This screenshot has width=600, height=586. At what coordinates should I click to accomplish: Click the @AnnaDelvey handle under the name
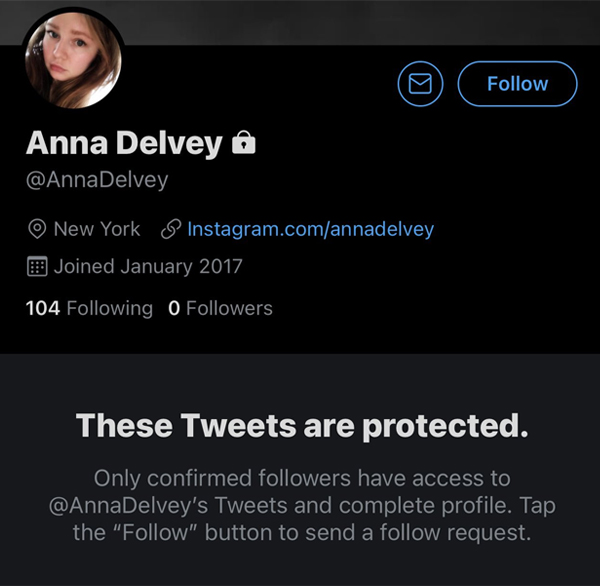coord(97,181)
